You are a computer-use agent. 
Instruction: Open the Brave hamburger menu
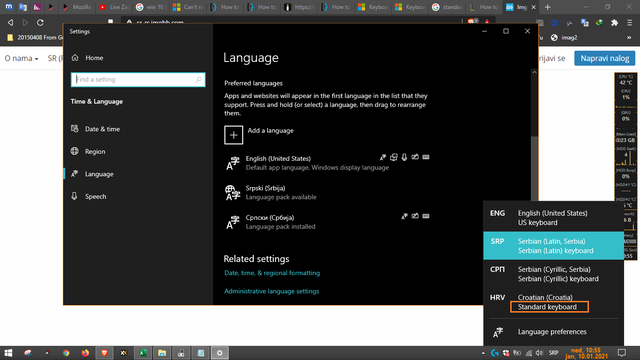630,23
